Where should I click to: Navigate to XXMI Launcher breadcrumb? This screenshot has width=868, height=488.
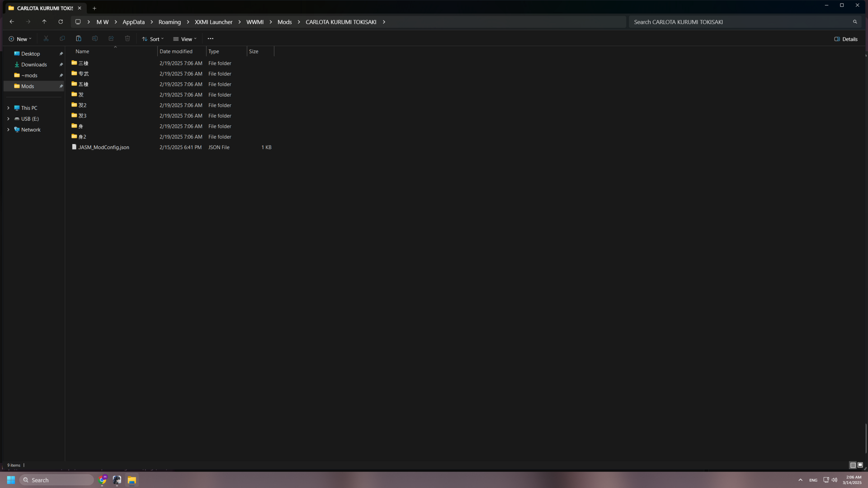click(213, 22)
